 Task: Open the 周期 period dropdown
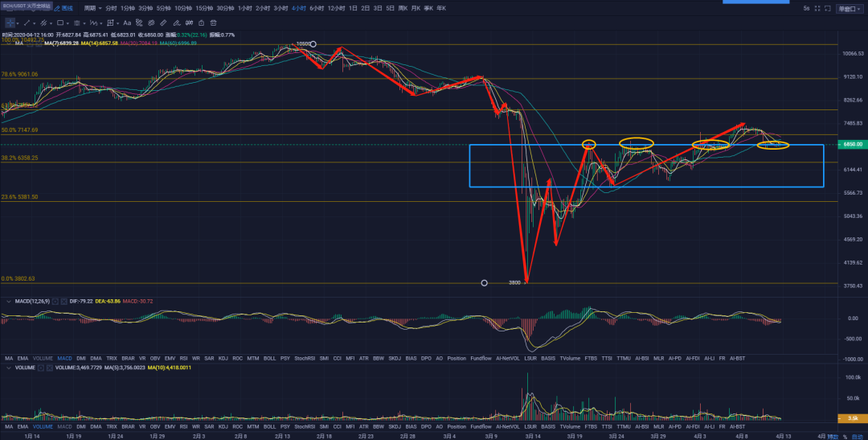coord(91,8)
